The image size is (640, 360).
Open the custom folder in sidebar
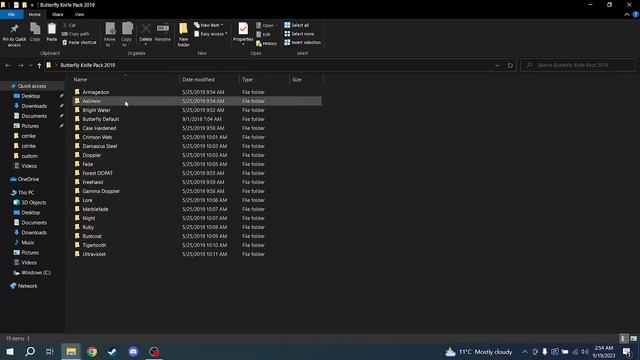29,156
